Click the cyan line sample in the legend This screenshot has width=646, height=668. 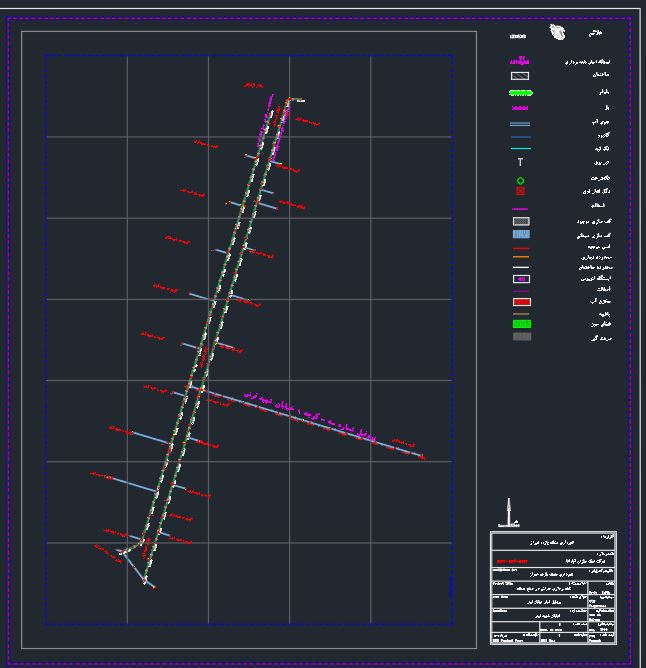pos(520,149)
